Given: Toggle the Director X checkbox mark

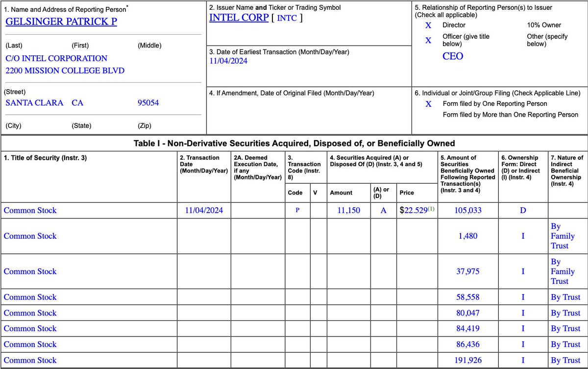Looking at the screenshot, I should click(x=429, y=25).
